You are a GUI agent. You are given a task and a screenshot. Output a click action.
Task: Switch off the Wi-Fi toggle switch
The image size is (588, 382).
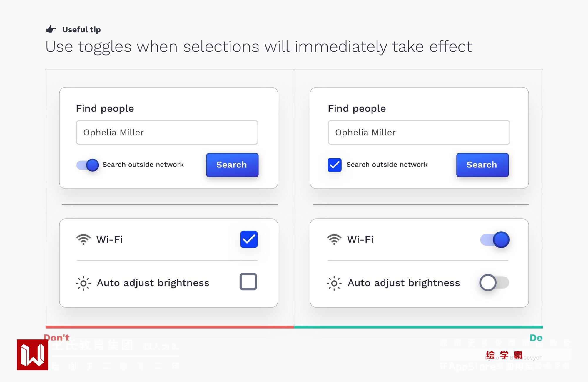point(495,240)
